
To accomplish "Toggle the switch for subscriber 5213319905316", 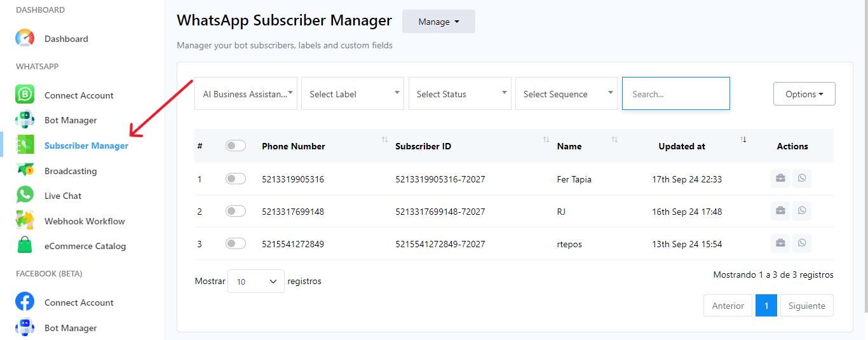I will (235, 179).
